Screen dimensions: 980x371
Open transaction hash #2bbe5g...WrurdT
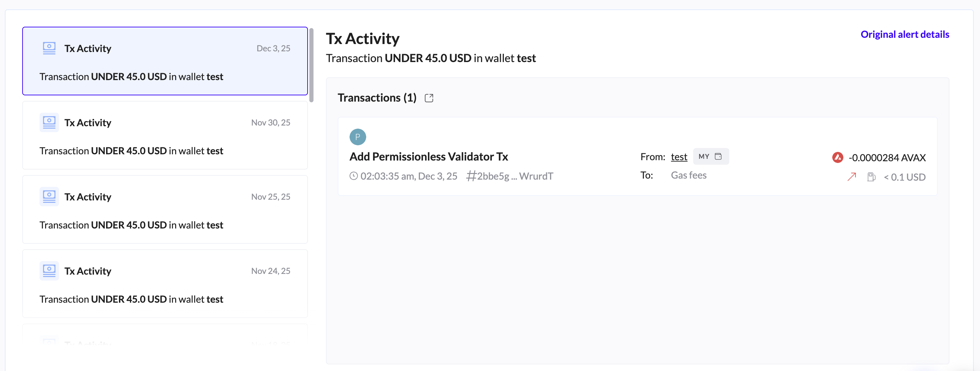tap(510, 176)
